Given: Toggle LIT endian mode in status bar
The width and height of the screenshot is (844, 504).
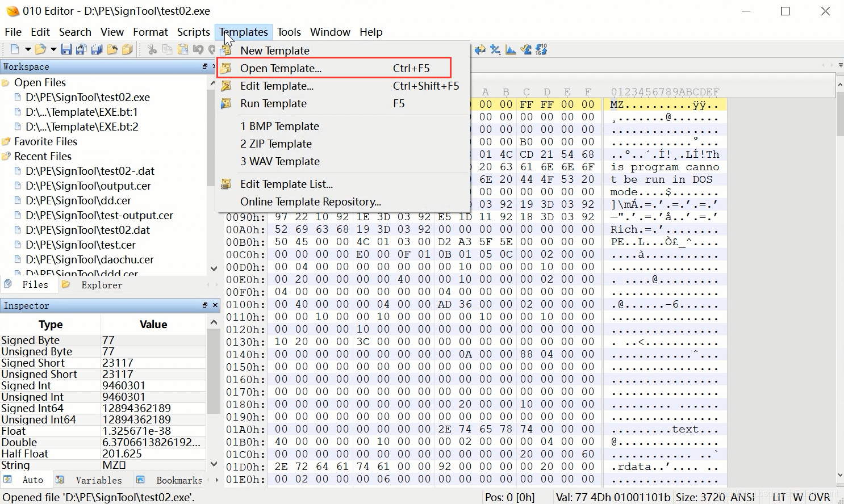Looking at the screenshot, I should pyautogui.click(x=779, y=497).
